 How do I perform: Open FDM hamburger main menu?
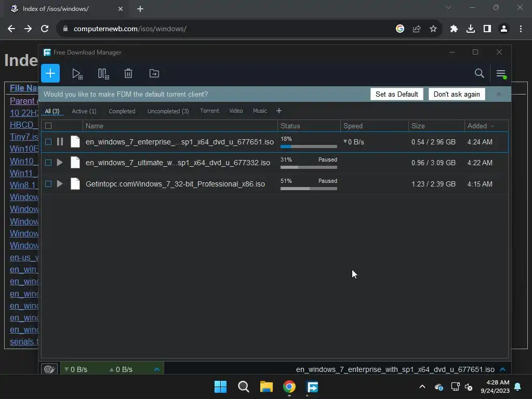[501, 74]
